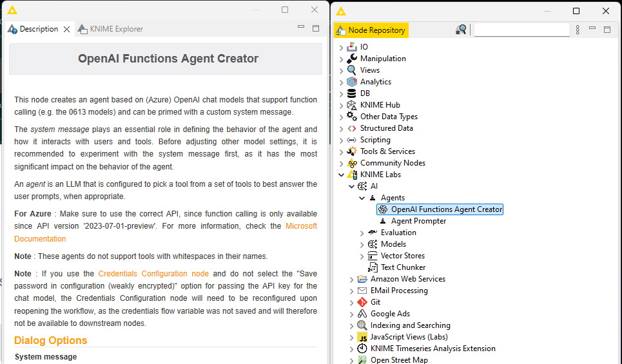Minimize the Node Repository panel
This screenshot has height=364, width=622.
point(592,28)
